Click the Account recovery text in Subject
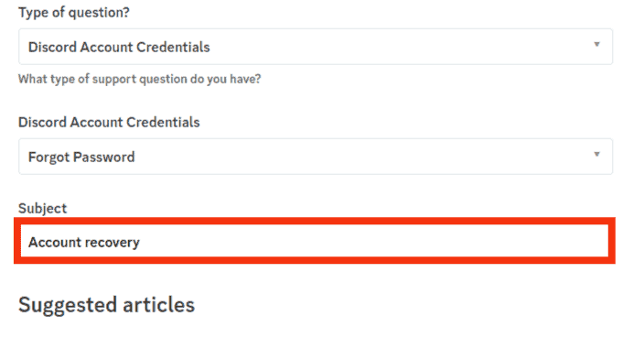644x338 pixels. 84,242
